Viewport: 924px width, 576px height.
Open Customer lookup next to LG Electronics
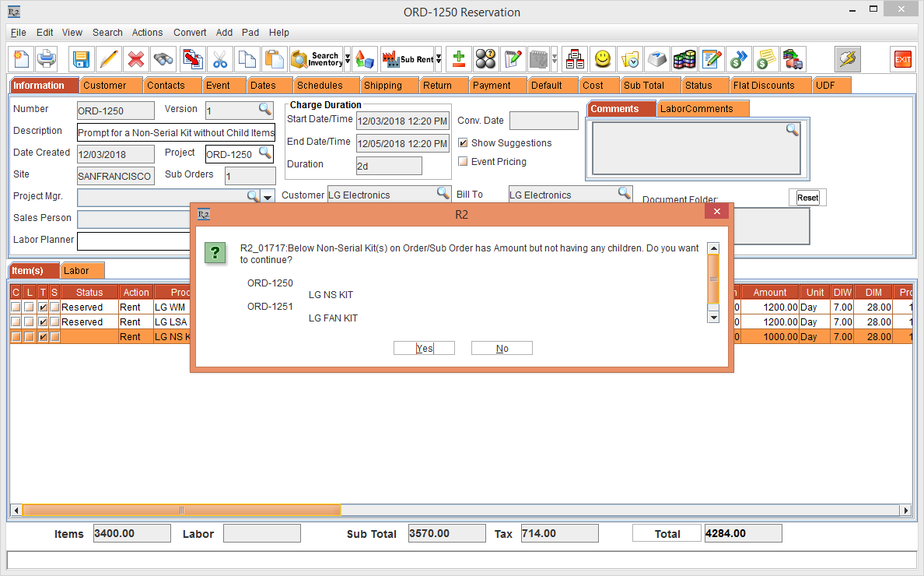click(x=443, y=193)
